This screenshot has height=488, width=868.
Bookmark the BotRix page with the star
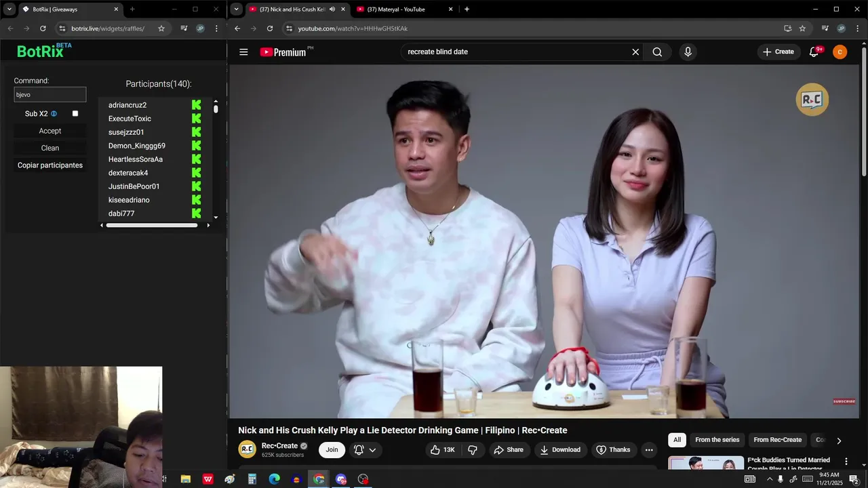tap(161, 28)
